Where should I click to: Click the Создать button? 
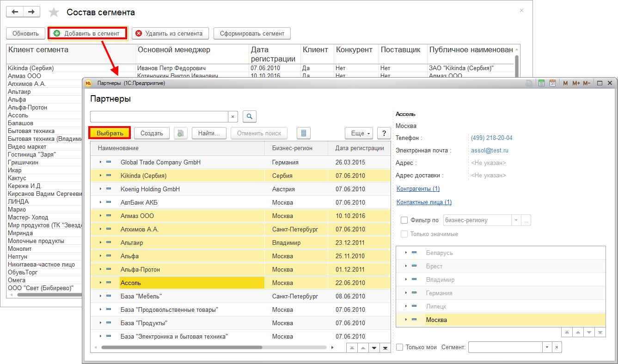152,133
